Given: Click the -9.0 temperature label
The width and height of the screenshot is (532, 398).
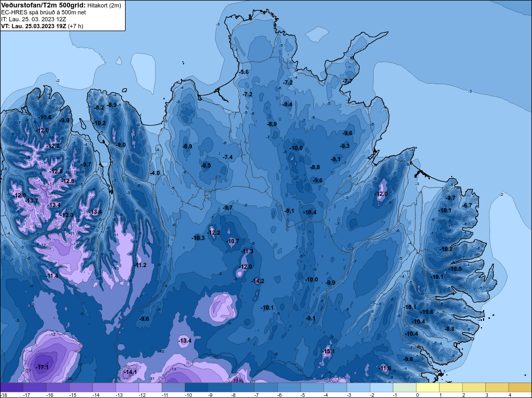Looking at the screenshot, I should [121, 145].
